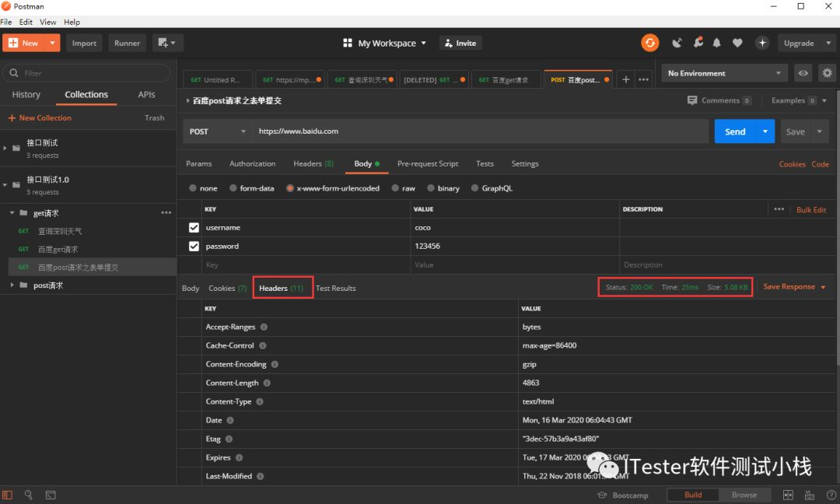Open the History tab in sidebar
This screenshot has height=504, width=840.
tap(26, 94)
